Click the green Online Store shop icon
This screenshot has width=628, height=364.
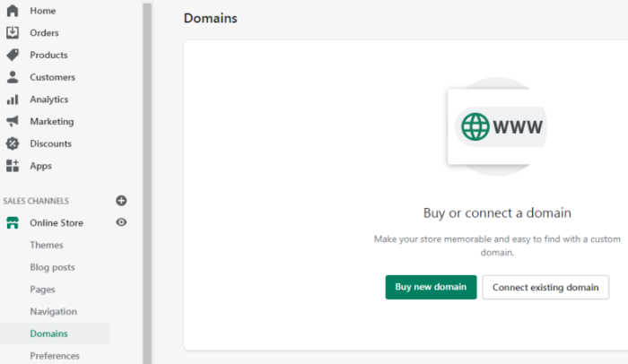tap(13, 222)
